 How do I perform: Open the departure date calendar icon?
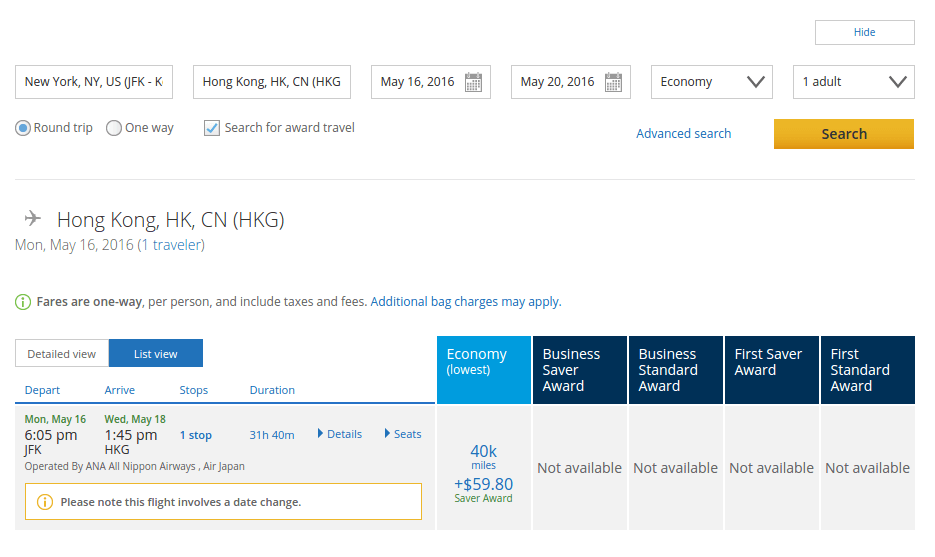[473, 82]
